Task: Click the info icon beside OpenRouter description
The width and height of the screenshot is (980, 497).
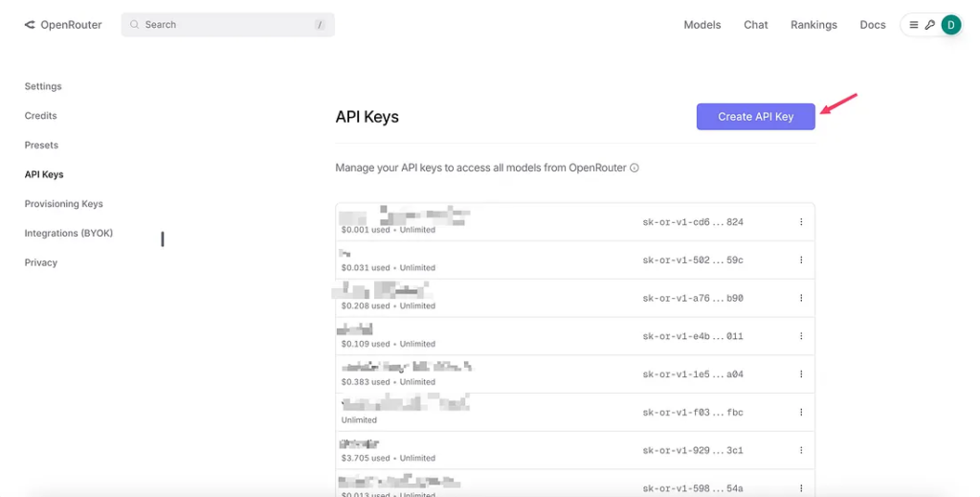Action: click(635, 169)
